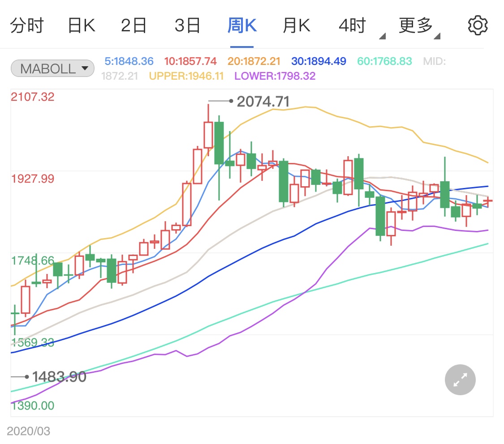
Task: Expand the 4时 timeframe dropdown
Action: 353,26
